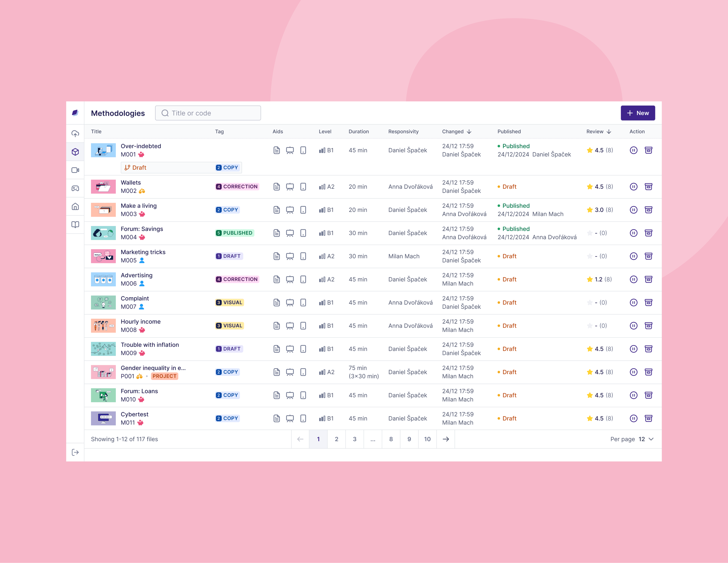This screenshot has height=563, width=728.
Task: Click the logout icon in sidebar
Action: (x=75, y=452)
